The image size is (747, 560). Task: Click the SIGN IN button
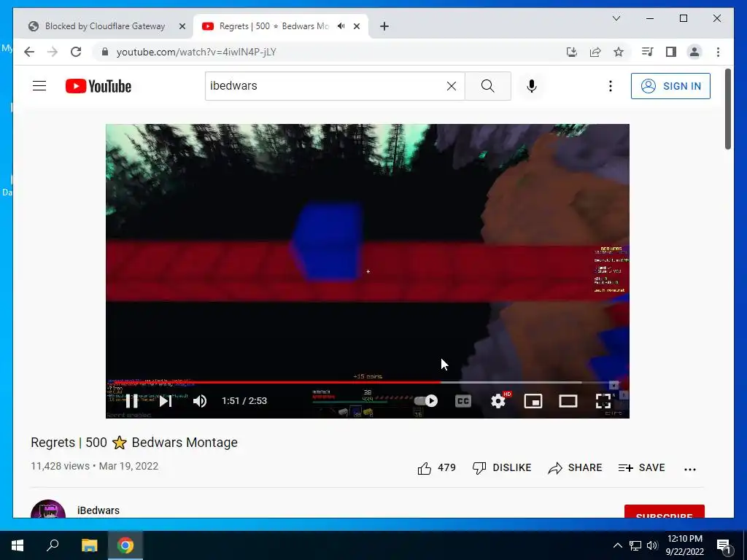670,86
